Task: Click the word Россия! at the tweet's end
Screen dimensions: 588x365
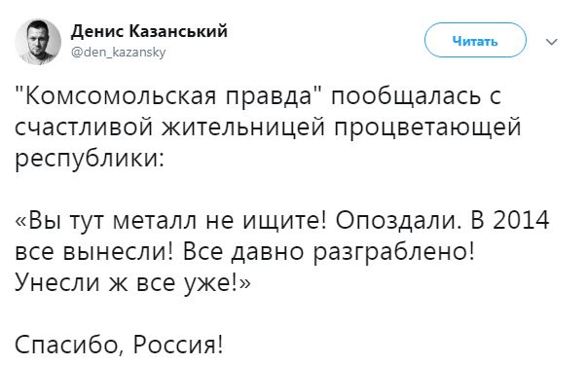Action: [x=178, y=345]
